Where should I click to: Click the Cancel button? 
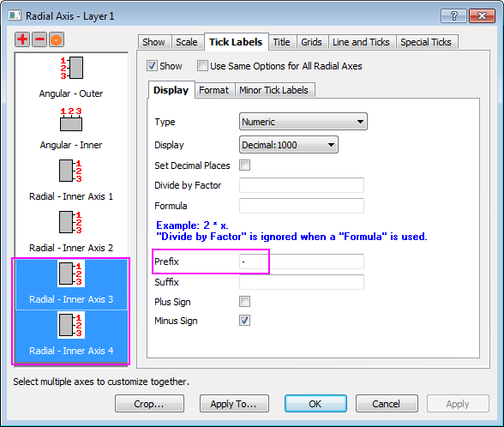click(387, 404)
